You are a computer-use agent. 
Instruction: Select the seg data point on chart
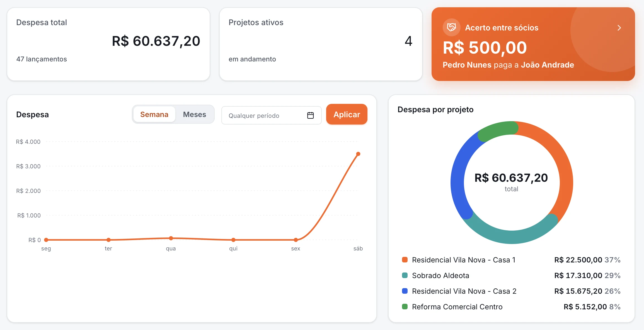pos(46,240)
